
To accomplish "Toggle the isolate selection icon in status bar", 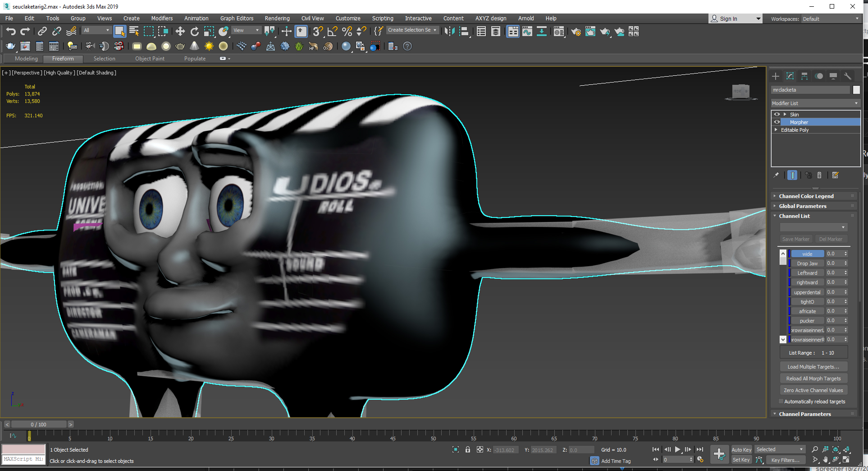I will pyautogui.click(x=456, y=450).
